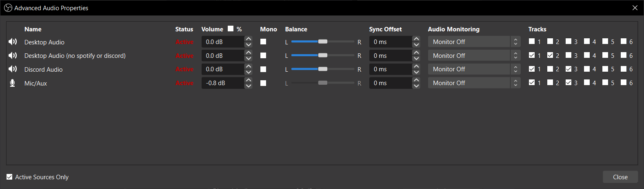Click the Discord Audio speaker icon
This screenshot has height=189, width=644.
click(x=13, y=69)
